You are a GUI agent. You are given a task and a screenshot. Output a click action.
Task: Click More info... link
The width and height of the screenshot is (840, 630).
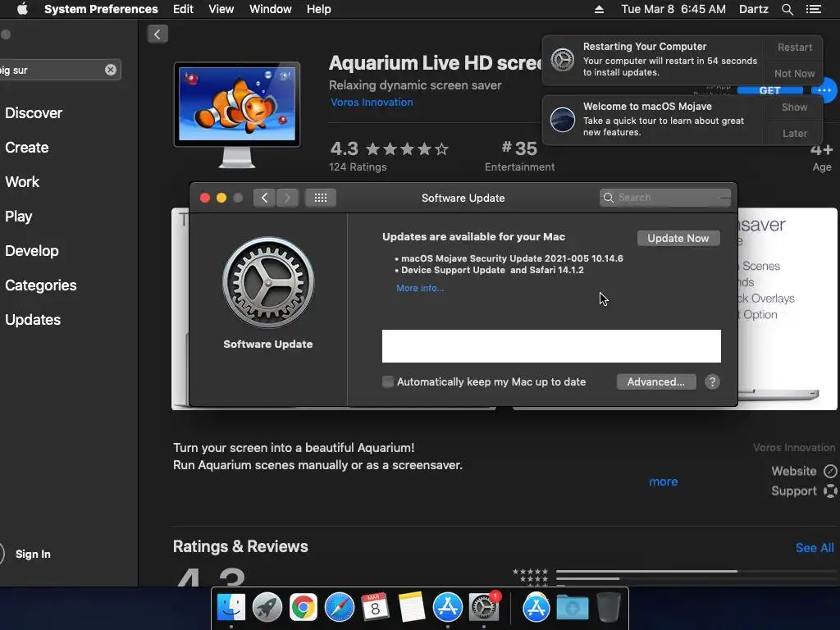pos(420,288)
